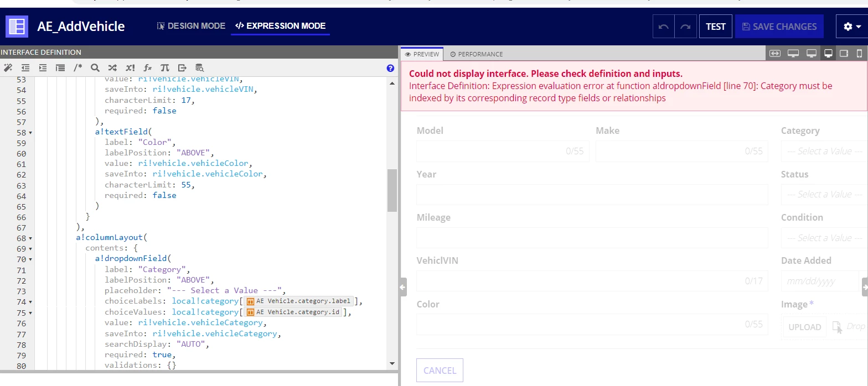Click the database query editor icon
Viewport: 868px width, 386px height.
[x=199, y=68]
